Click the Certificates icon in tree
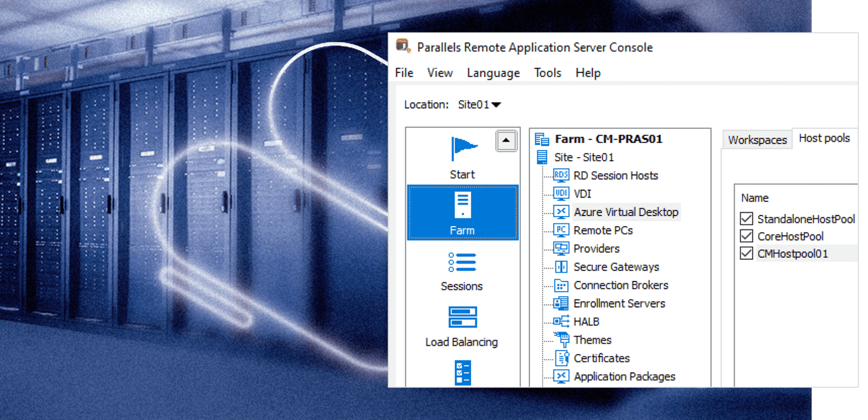 coord(561,358)
